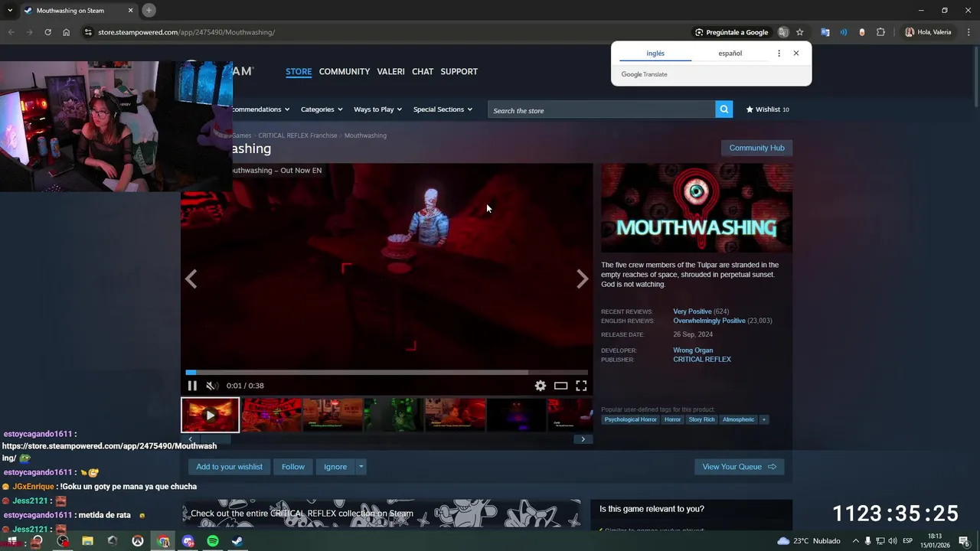
Task: Open site information icon in address bar
Action: point(88,32)
